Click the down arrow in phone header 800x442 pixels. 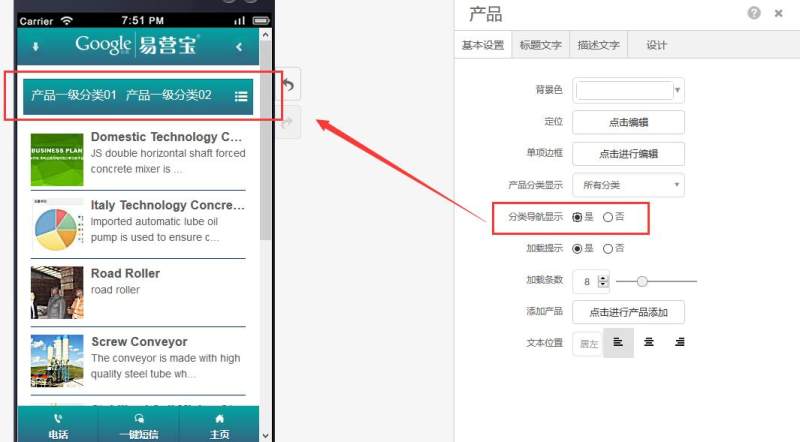coord(35,47)
